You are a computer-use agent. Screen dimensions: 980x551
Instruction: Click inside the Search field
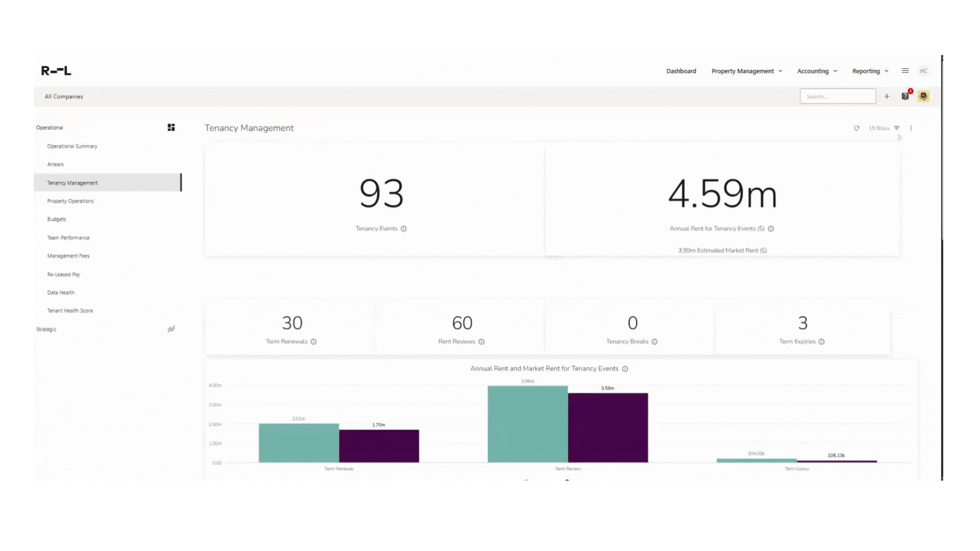point(838,96)
